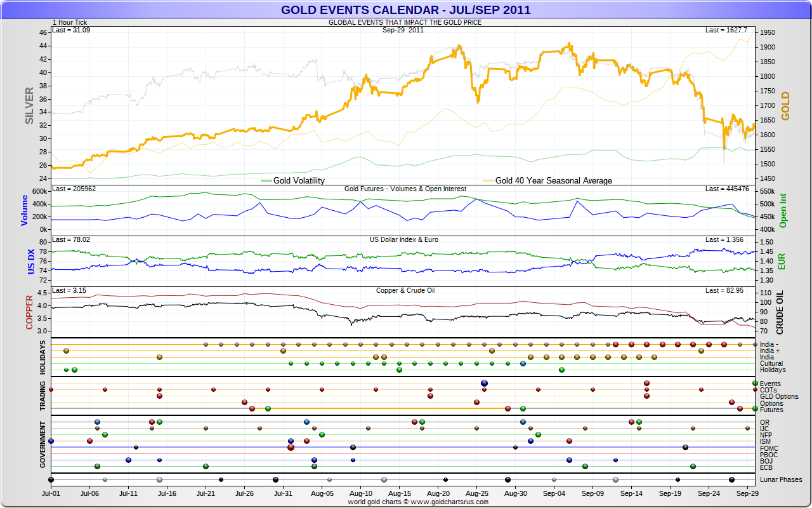Select 'Gold 40 Year Seasonal Average' legend text
Screen dimensions: 812x508
554,181
